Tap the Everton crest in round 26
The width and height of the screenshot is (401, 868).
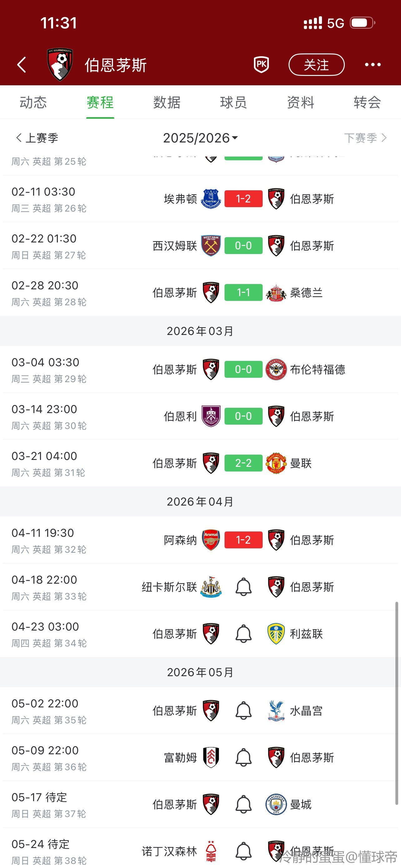coord(211,199)
